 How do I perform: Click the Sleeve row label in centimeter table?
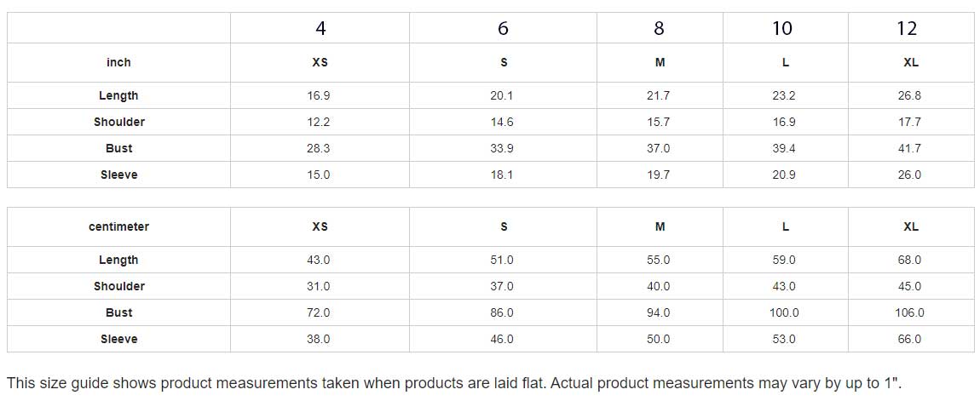tap(118, 340)
